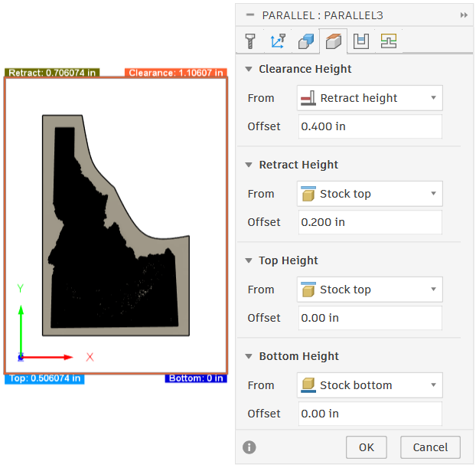Select the Bottom 0 in label
476x468 pixels.
[196, 378]
